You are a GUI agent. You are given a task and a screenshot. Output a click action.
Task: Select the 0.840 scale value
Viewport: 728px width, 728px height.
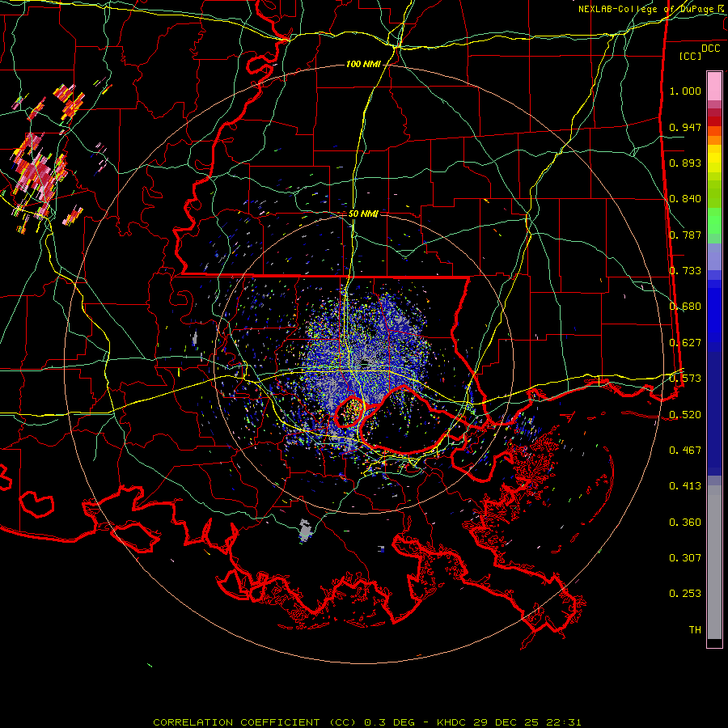click(x=685, y=199)
